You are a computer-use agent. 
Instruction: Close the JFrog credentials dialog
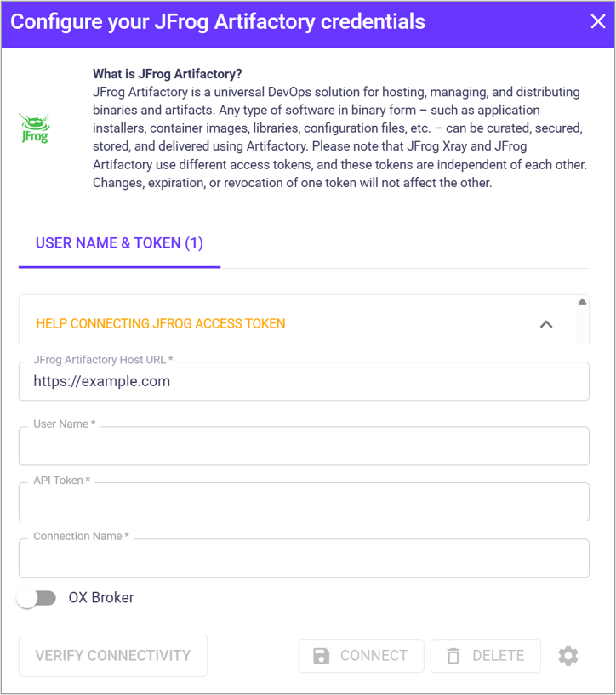pos(598,22)
